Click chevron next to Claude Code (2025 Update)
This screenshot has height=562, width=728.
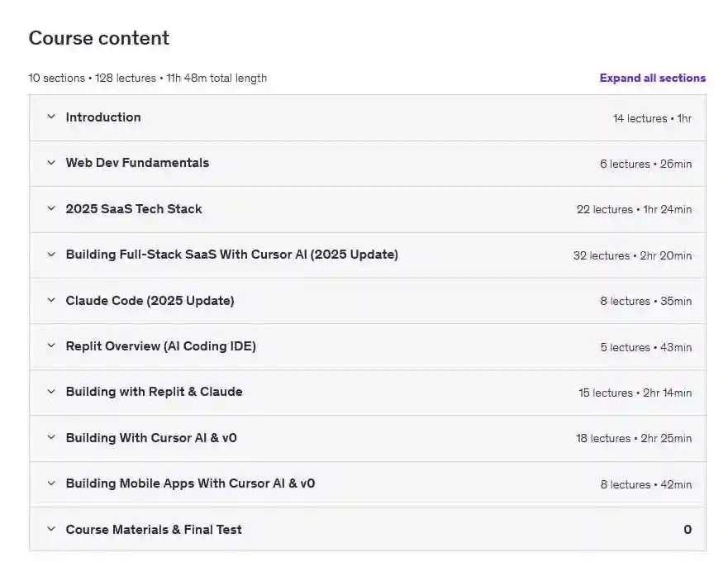click(x=51, y=300)
